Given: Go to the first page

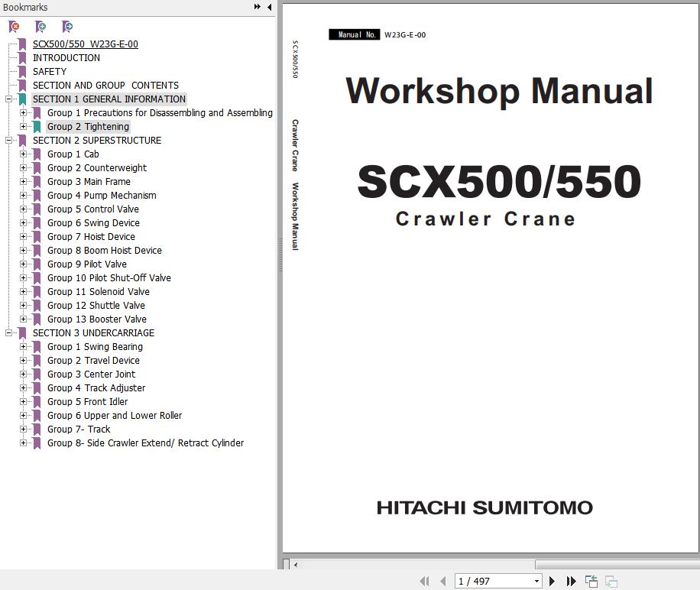Looking at the screenshot, I should [425, 581].
